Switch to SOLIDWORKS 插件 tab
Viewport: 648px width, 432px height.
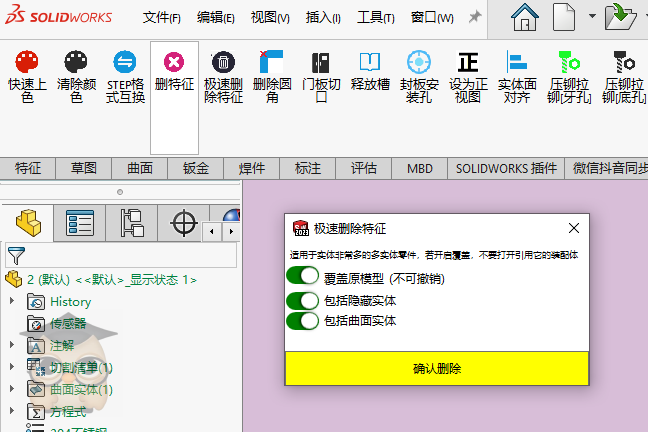click(506, 168)
